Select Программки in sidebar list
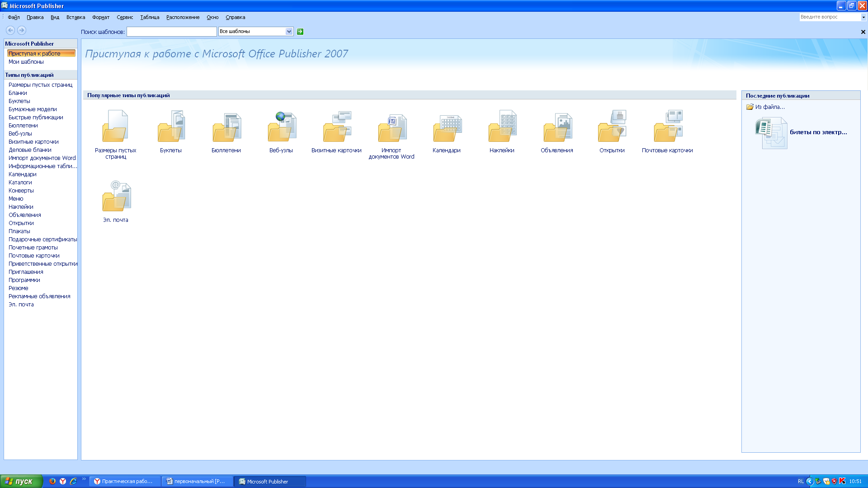This screenshot has height=488, width=868. [24, 280]
